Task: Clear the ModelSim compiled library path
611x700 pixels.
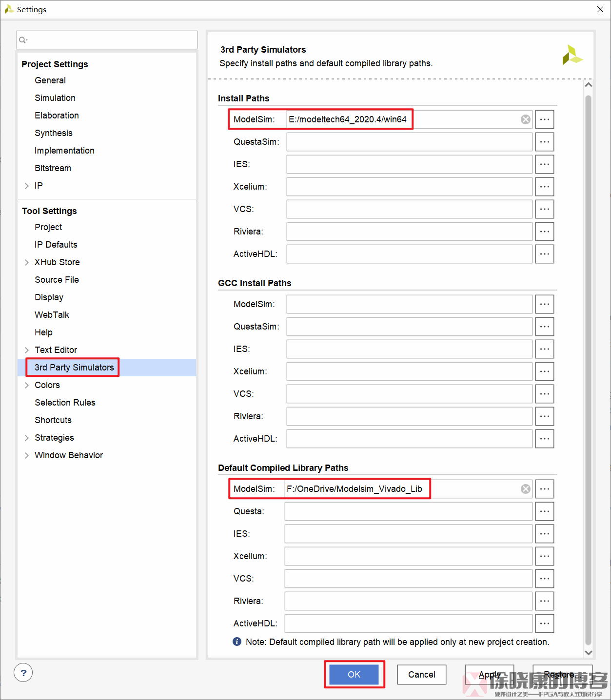Action: coord(525,489)
